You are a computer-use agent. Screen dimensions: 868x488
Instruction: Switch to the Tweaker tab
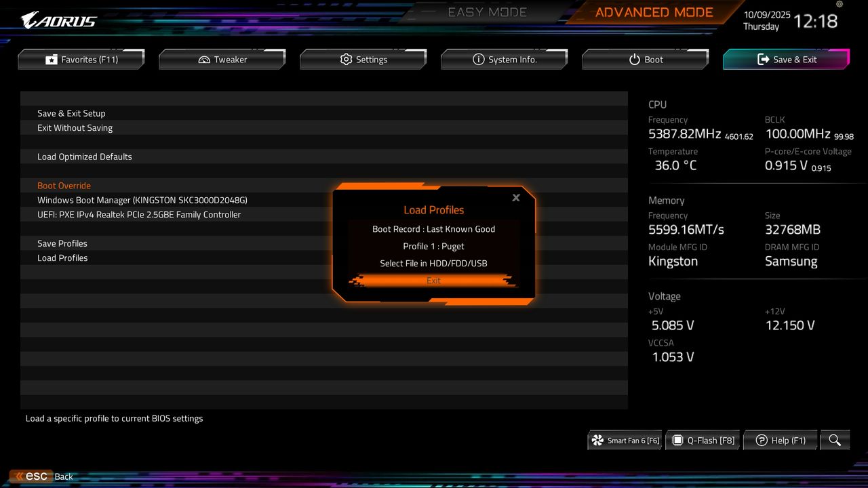pos(222,59)
